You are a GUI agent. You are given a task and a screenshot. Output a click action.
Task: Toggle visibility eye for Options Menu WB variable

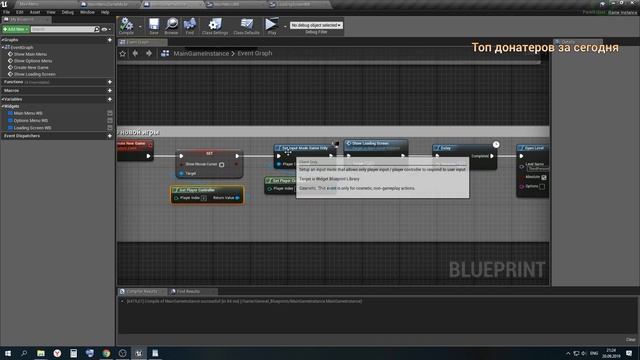click(109, 121)
